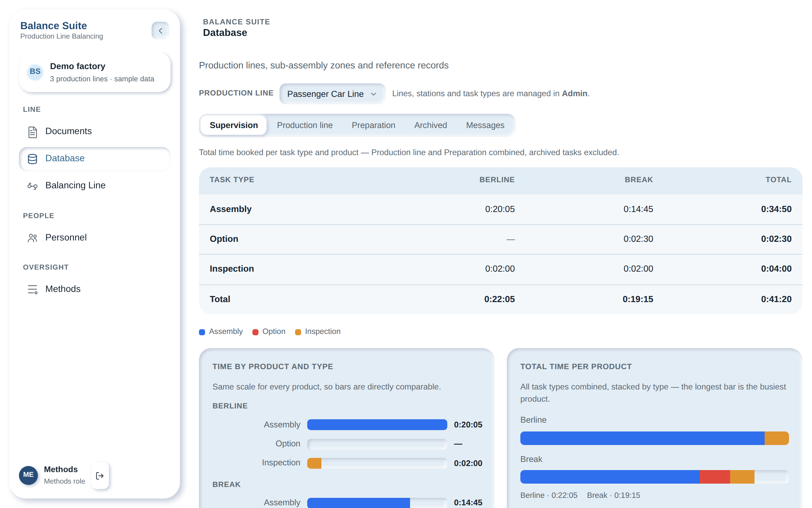This screenshot has height=508, width=812.
Task: Click the BREAK column header
Action: pyautogui.click(x=639, y=180)
